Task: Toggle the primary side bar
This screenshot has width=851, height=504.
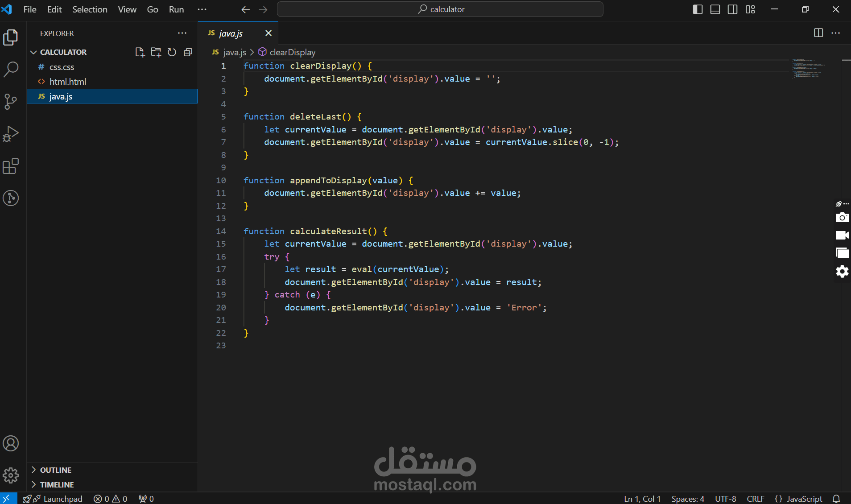Action: (698, 9)
